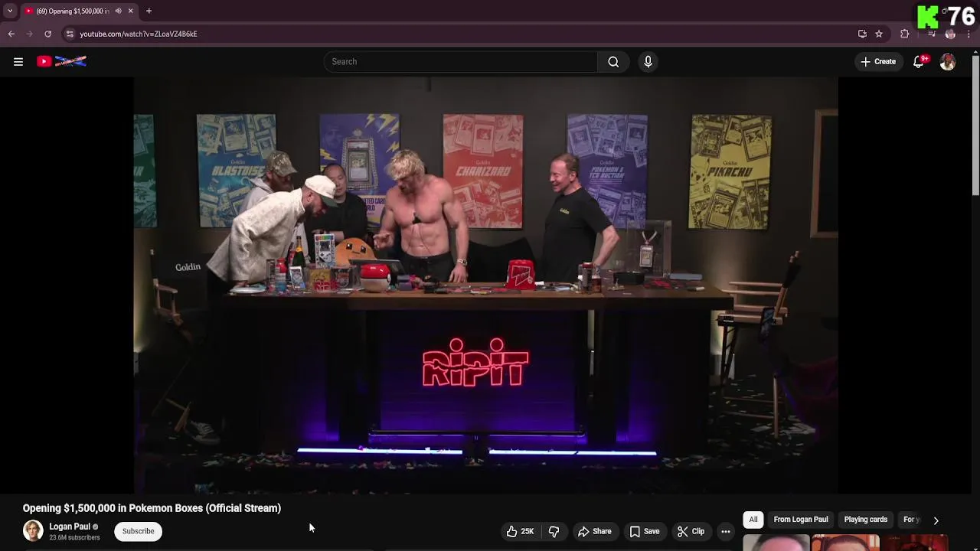Open YouTube account avatar menu

coord(948,62)
